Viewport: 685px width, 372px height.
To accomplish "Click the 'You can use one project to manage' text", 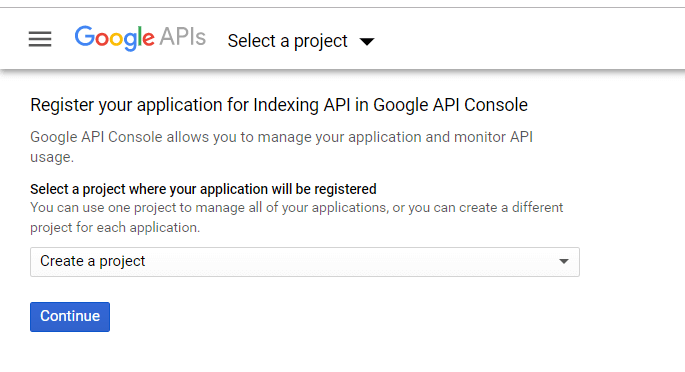I will [x=297, y=217].
